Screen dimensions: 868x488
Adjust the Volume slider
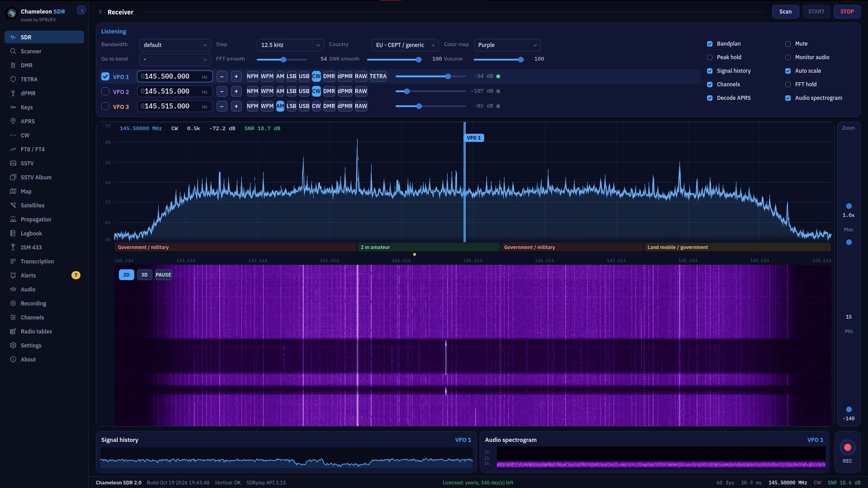(x=498, y=60)
